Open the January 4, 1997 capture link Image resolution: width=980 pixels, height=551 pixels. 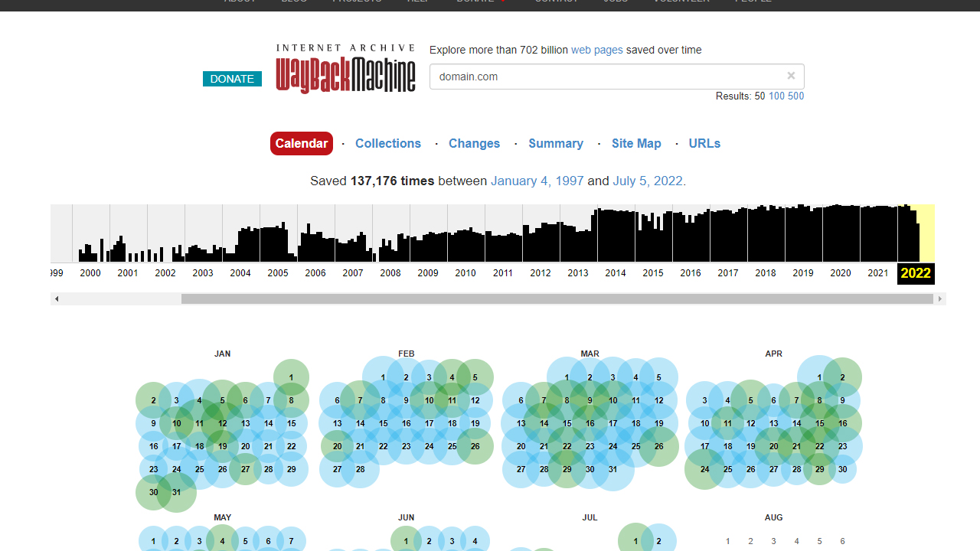pyautogui.click(x=537, y=181)
